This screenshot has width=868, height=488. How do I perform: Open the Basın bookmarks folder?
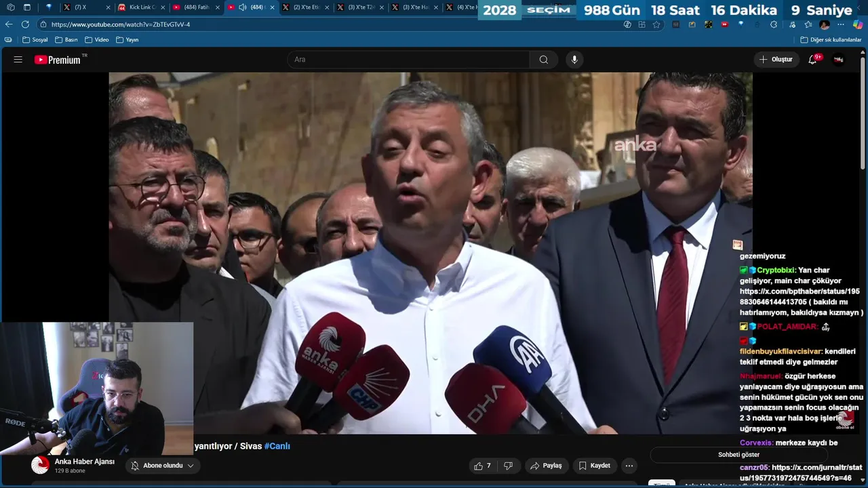[x=66, y=40]
